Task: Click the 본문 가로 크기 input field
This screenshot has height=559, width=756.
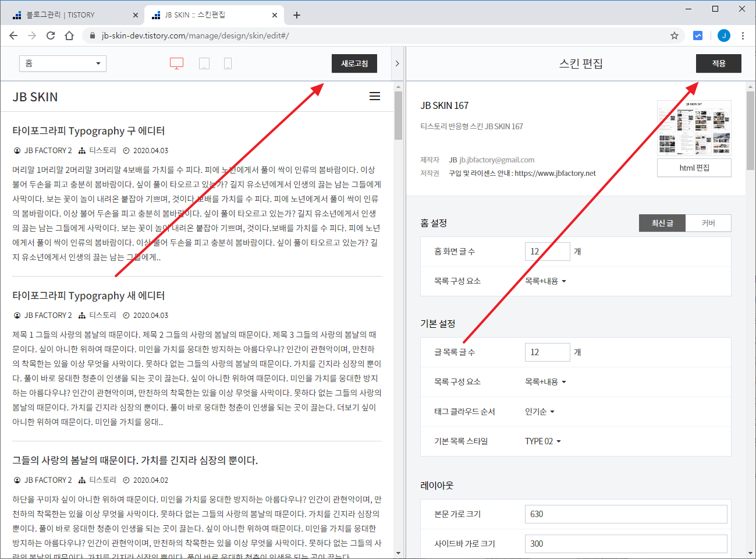Action: click(626, 514)
